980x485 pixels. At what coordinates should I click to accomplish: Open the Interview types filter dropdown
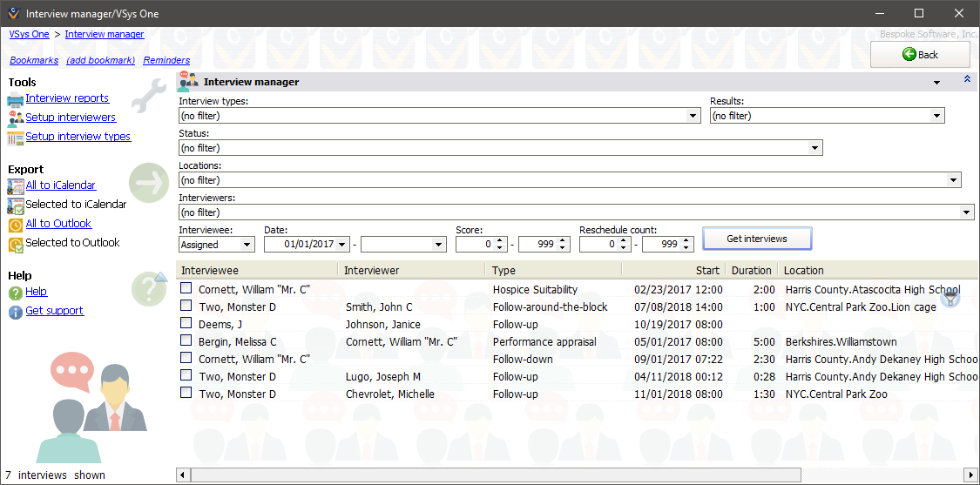[693, 116]
